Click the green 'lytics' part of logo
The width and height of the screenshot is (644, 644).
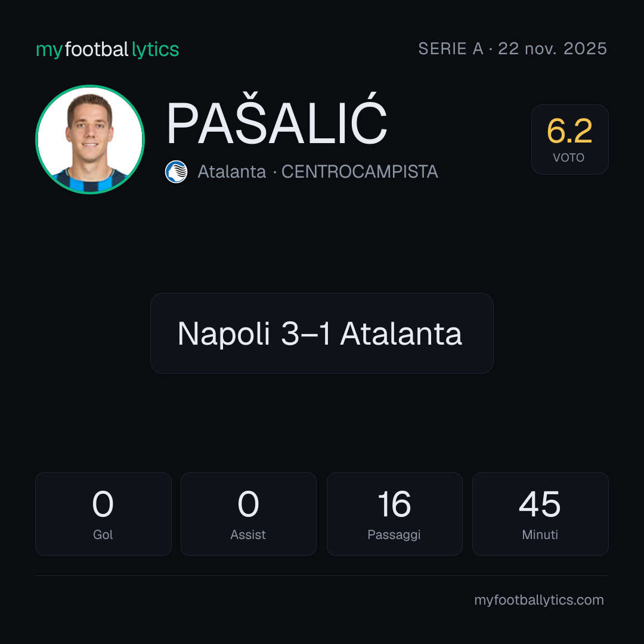tap(155, 50)
